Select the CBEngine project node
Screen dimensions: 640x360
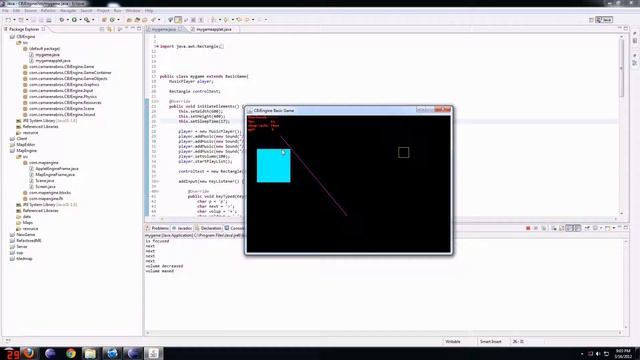click(26, 37)
